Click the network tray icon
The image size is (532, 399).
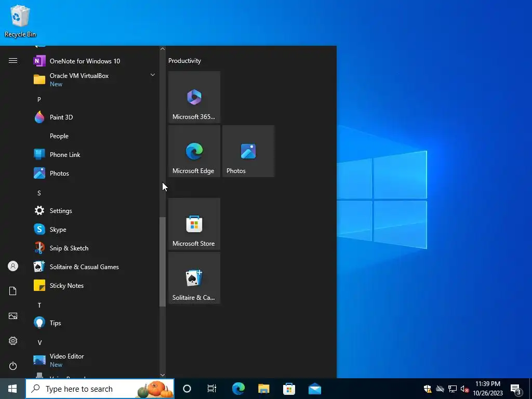pos(453,389)
